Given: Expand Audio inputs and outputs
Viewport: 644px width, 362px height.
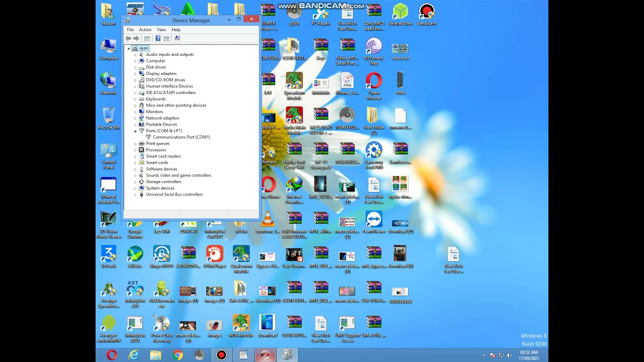Looking at the screenshot, I should pyautogui.click(x=135, y=54).
